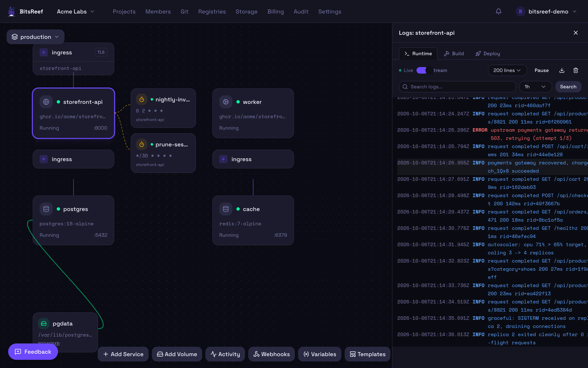The height and width of the screenshot is (368, 588).
Task: Open the 1h time range dropdown
Action: (536, 87)
